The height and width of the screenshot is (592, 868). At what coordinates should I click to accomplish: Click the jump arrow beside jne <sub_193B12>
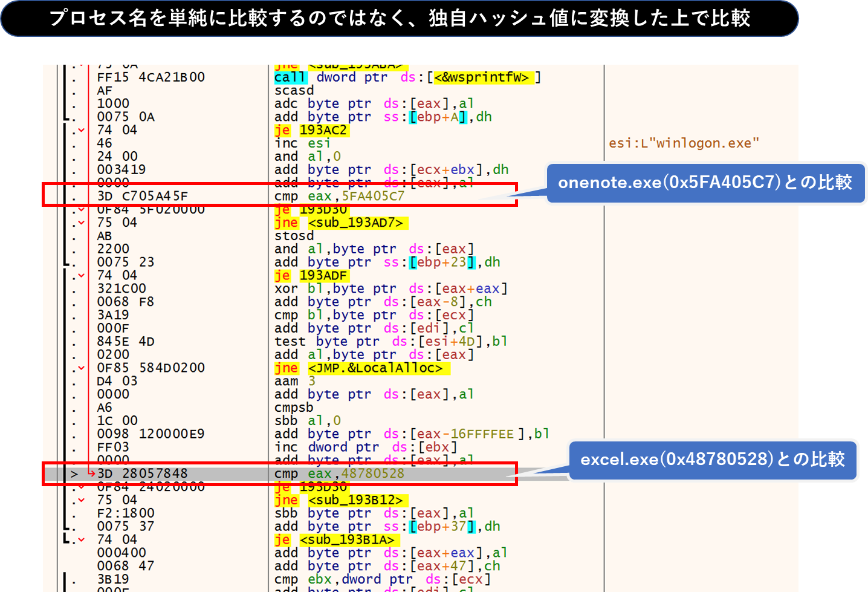point(82,501)
